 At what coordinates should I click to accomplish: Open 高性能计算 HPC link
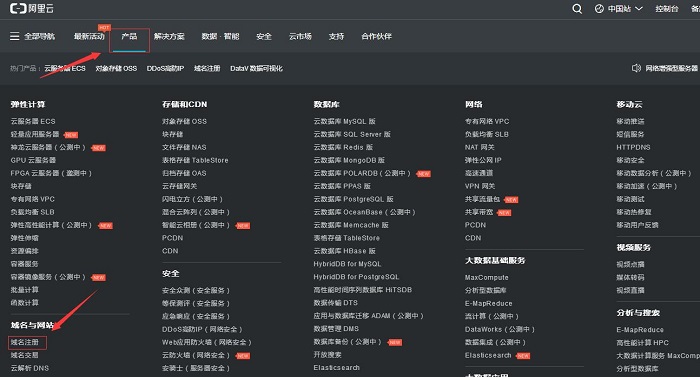click(642, 343)
